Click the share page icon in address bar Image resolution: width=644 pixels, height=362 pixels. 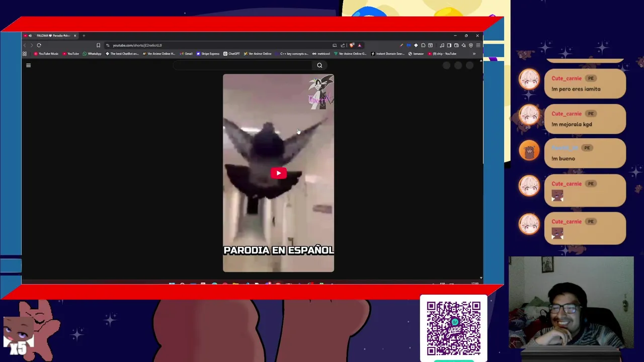(x=343, y=45)
